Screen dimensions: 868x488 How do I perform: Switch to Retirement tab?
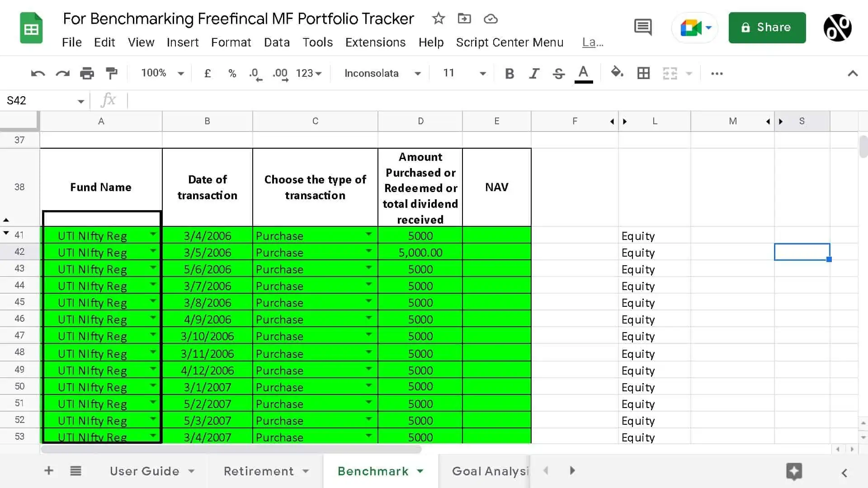point(259,471)
